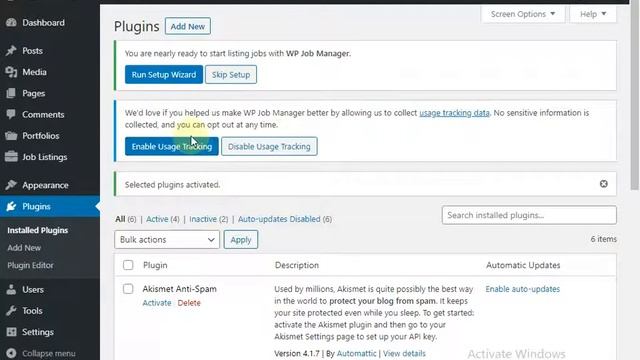The width and height of the screenshot is (640, 360).
Task: Tick the select-all plugins checkbox
Action: tap(128, 265)
